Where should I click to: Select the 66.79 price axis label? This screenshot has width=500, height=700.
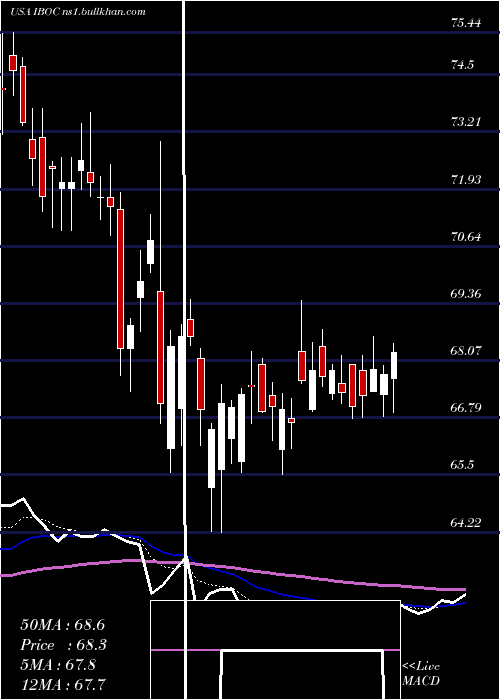466,408
